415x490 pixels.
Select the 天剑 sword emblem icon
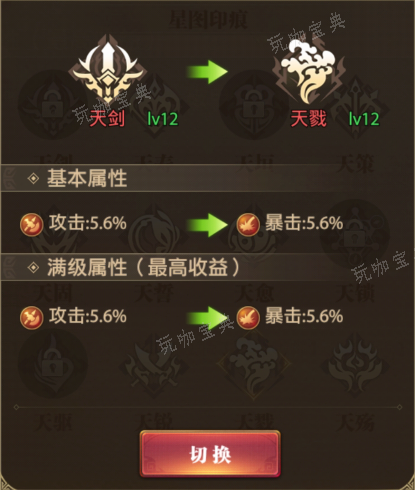coord(107,70)
